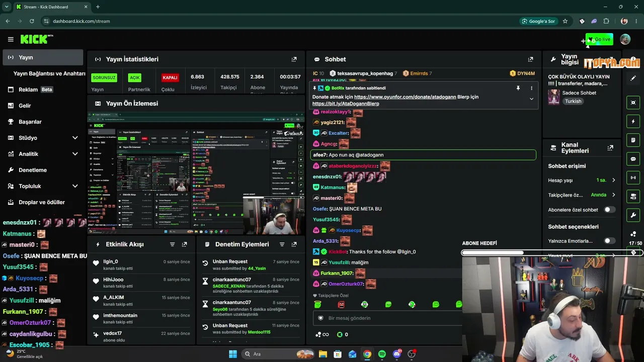Open the pencil edit icon in the right rail
Image resolution: width=644 pixels, height=362 pixels.
click(633, 78)
